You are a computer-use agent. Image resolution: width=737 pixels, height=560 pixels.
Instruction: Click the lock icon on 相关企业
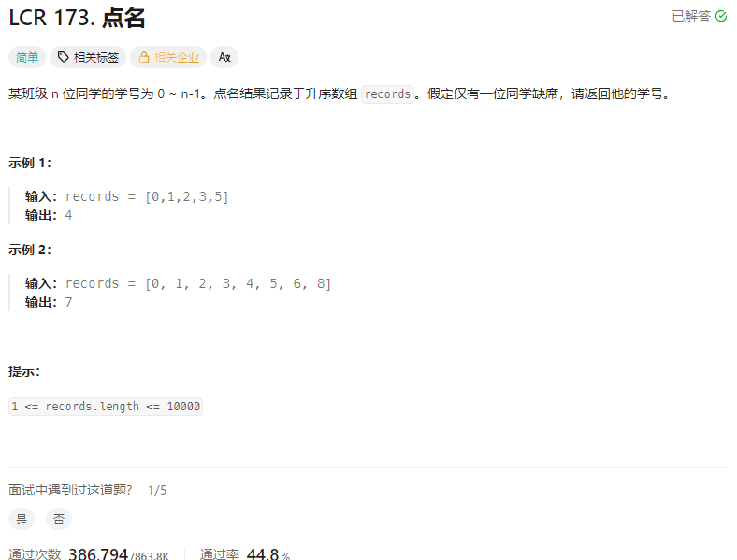point(144,57)
